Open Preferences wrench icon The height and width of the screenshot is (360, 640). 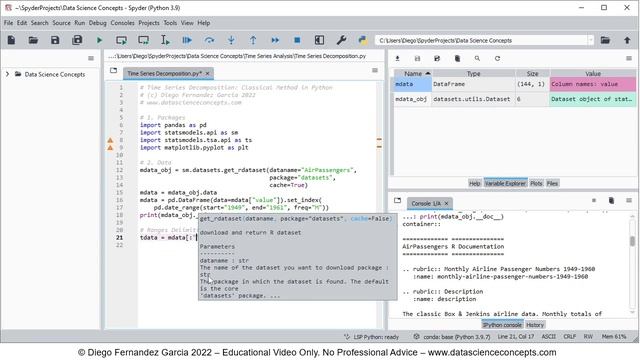click(x=341, y=40)
